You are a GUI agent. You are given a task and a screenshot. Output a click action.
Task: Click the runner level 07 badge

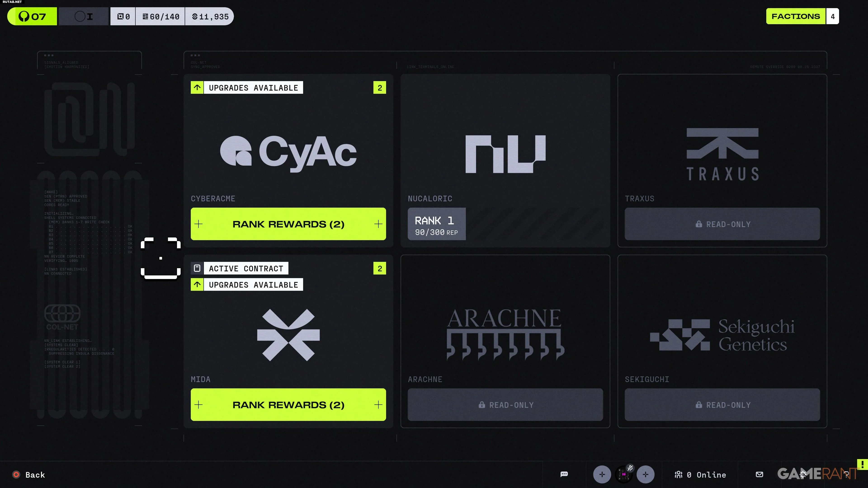(32, 16)
